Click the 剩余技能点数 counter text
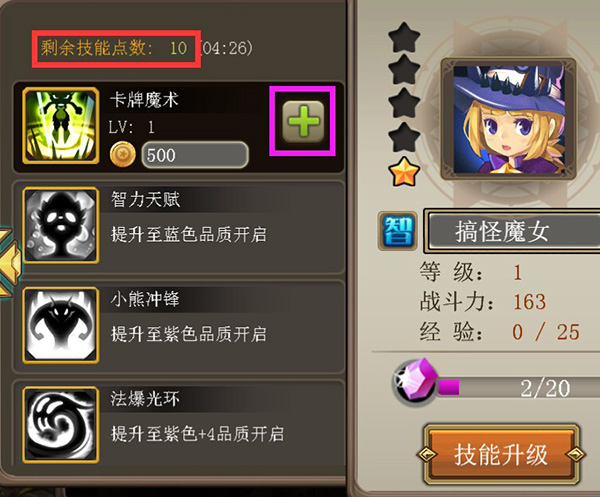 tap(114, 48)
